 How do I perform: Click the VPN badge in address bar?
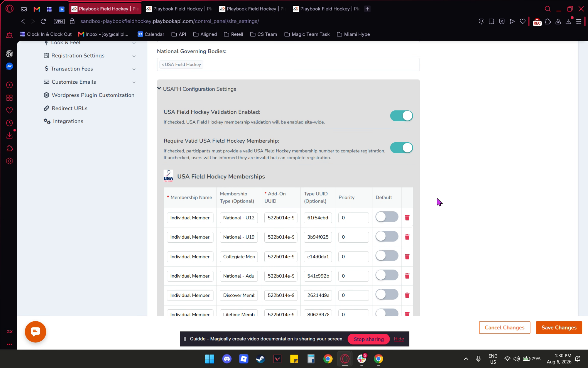pyautogui.click(x=59, y=21)
